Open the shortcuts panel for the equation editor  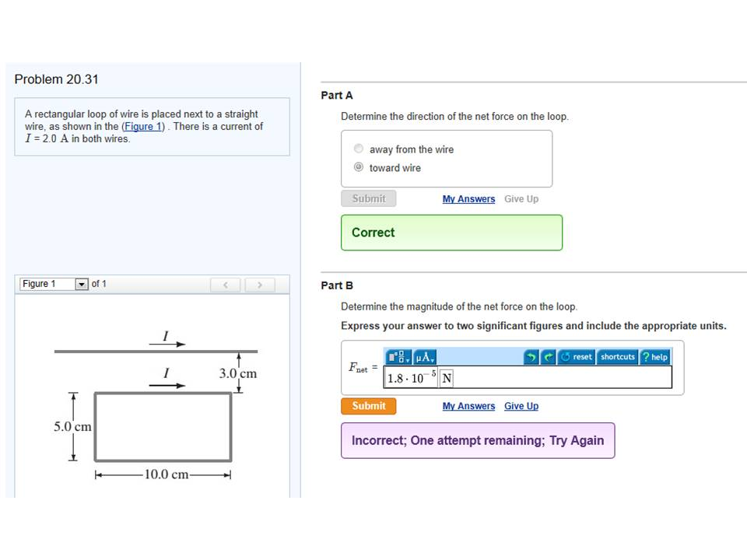click(617, 356)
